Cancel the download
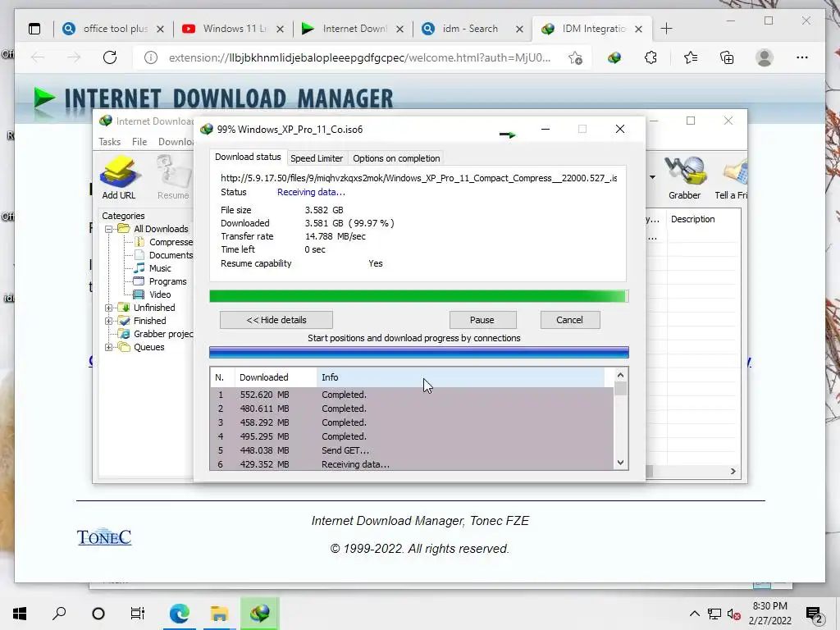The height and width of the screenshot is (630, 840). click(569, 321)
